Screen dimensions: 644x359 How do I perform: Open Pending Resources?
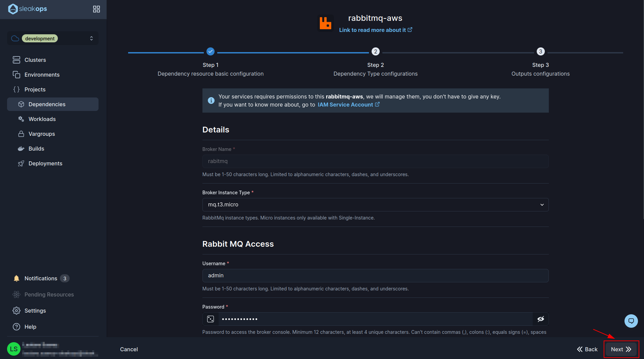point(53,294)
